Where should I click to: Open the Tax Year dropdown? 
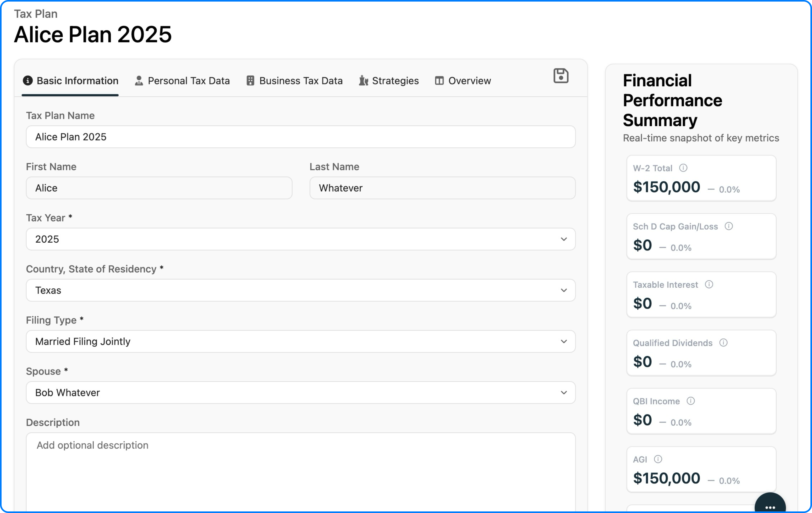(x=300, y=239)
